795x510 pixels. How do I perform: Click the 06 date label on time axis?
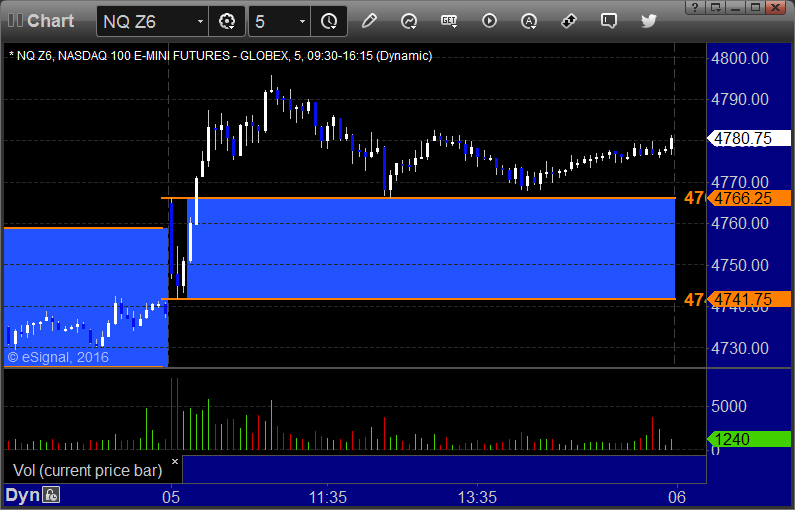click(x=677, y=497)
